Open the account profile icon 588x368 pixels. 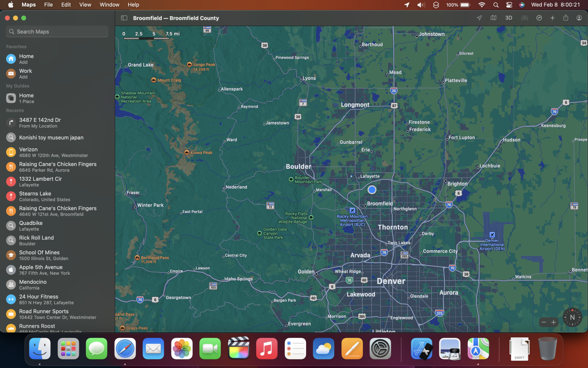(x=579, y=18)
